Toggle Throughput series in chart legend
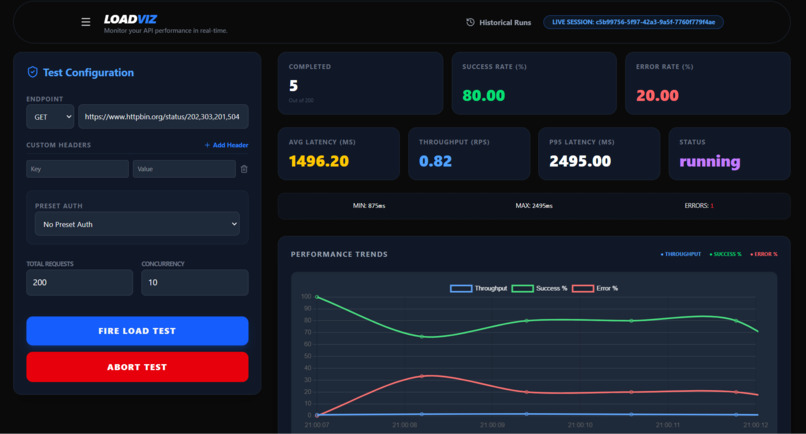Screen dimensions: 806x434 point(479,288)
